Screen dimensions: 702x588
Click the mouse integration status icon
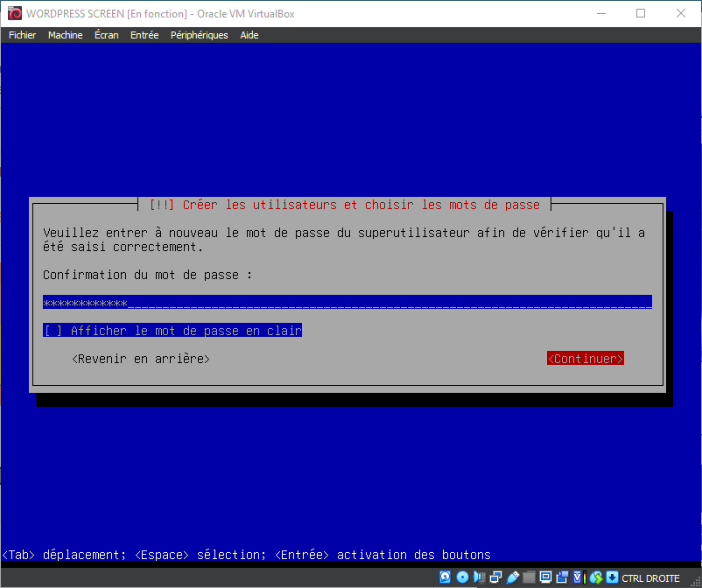[596, 577]
